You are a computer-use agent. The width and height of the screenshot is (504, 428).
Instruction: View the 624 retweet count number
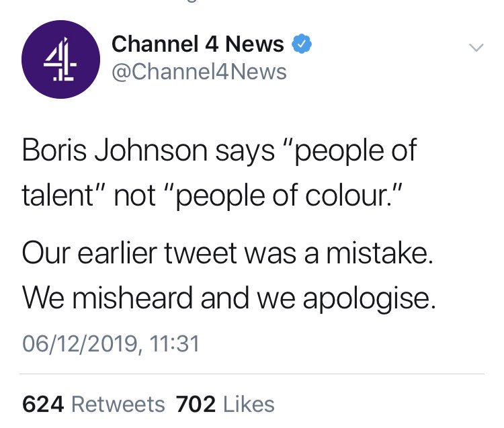click(x=43, y=404)
